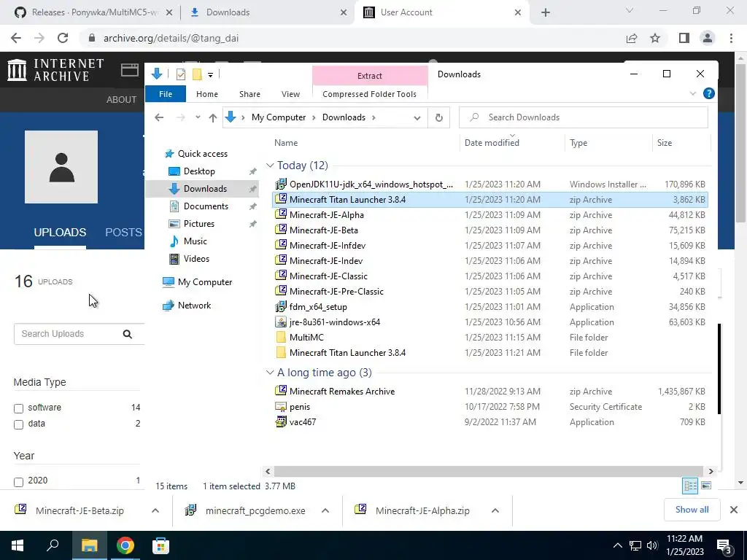
Task: Go up one folder level in Explorer
Action: click(x=212, y=117)
